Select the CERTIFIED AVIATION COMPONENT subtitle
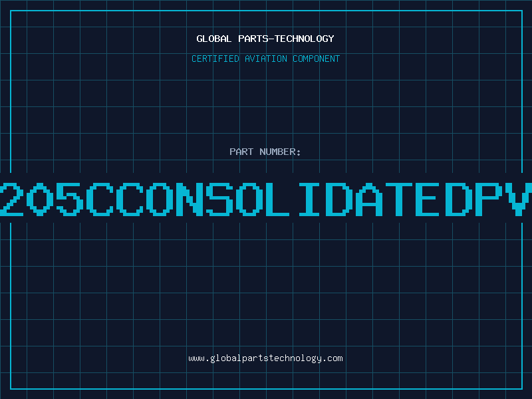The width and height of the screenshot is (532, 399). pyautogui.click(x=265, y=59)
